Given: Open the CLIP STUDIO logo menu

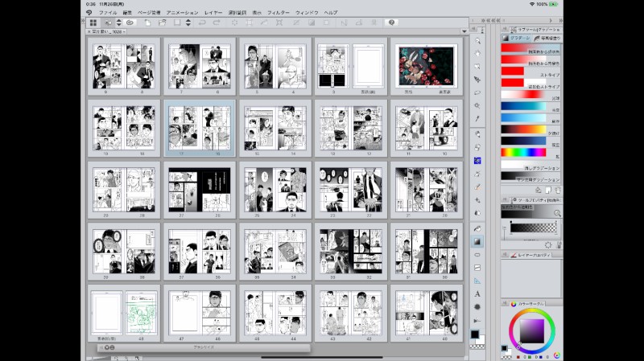Looking at the screenshot, I should click(89, 13).
